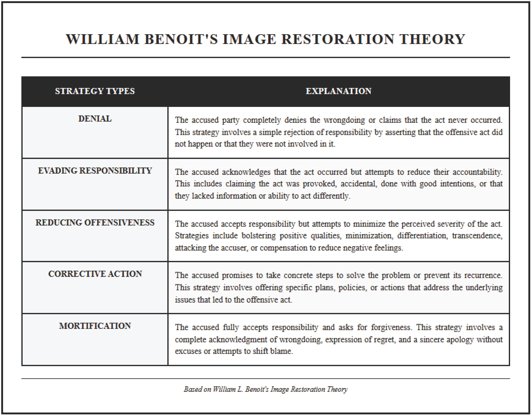The image size is (532, 416).
Task: Click the word 'accountability' in Evading row
Action: click(x=477, y=172)
